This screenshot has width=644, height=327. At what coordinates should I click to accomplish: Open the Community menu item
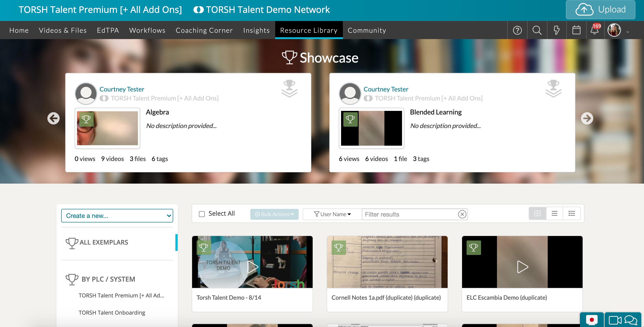coord(367,30)
